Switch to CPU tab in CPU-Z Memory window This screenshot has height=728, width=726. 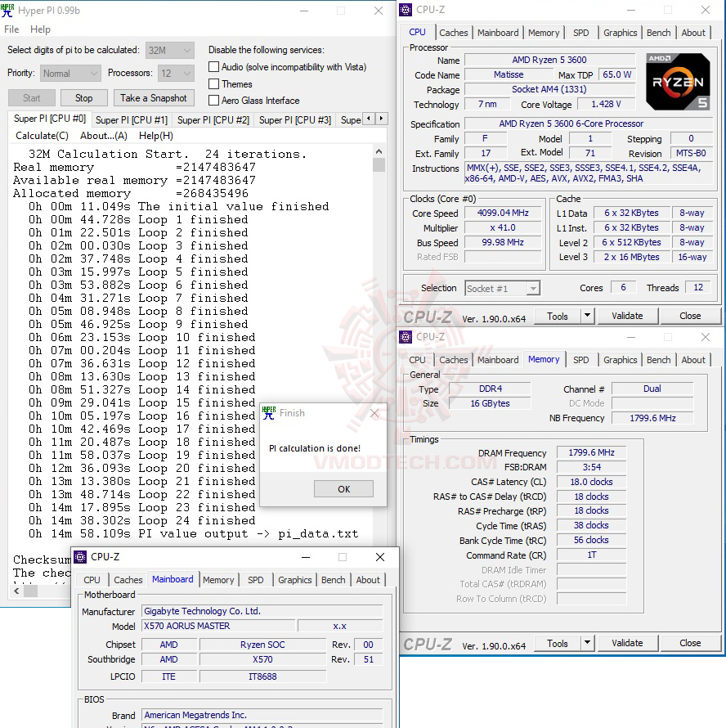pos(417,360)
